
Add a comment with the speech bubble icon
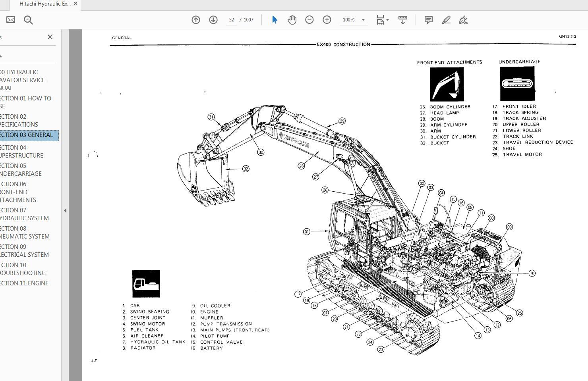(x=429, y=20)
